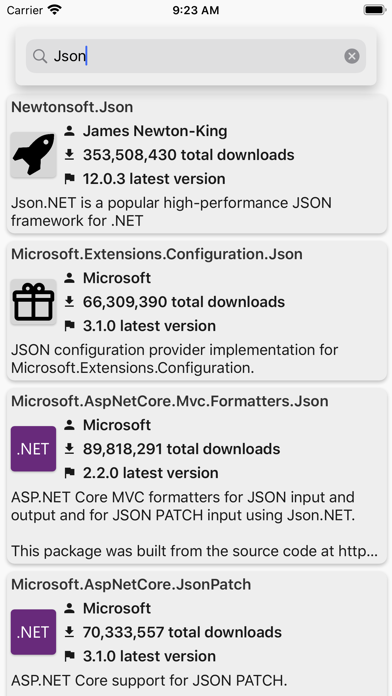This screenshot has width=392, height=696.
Task: Open the Newtonsoft.Json package title
Action: coord(72,107)
